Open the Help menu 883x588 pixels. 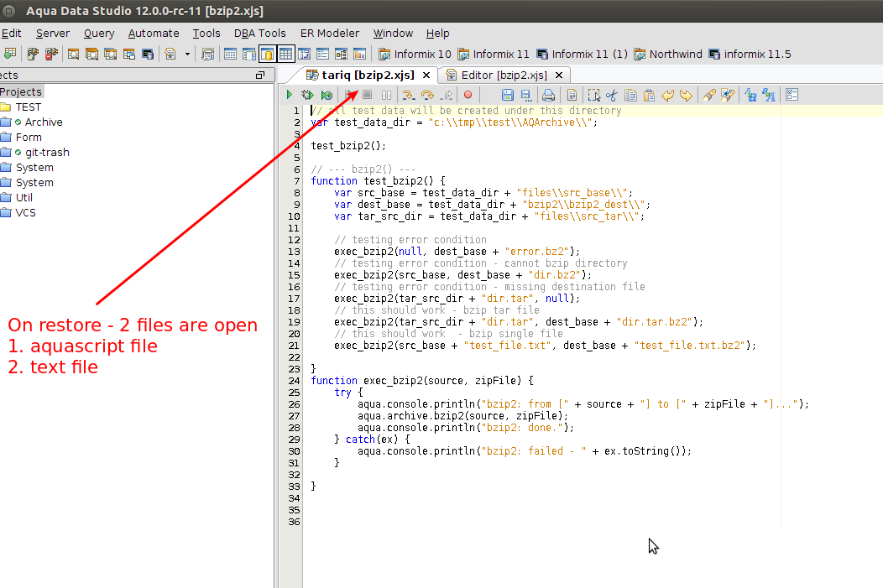pyautogui.click(x=437, y=34)
